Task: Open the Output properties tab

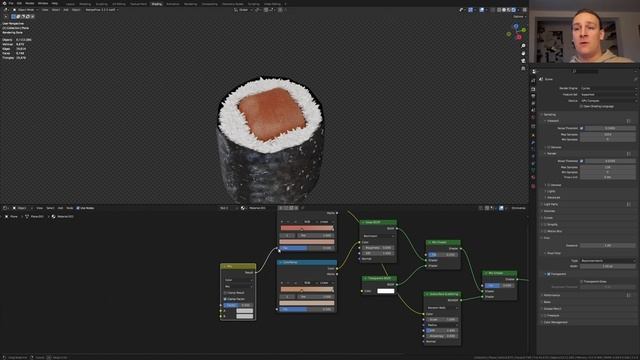Action: 533,96
